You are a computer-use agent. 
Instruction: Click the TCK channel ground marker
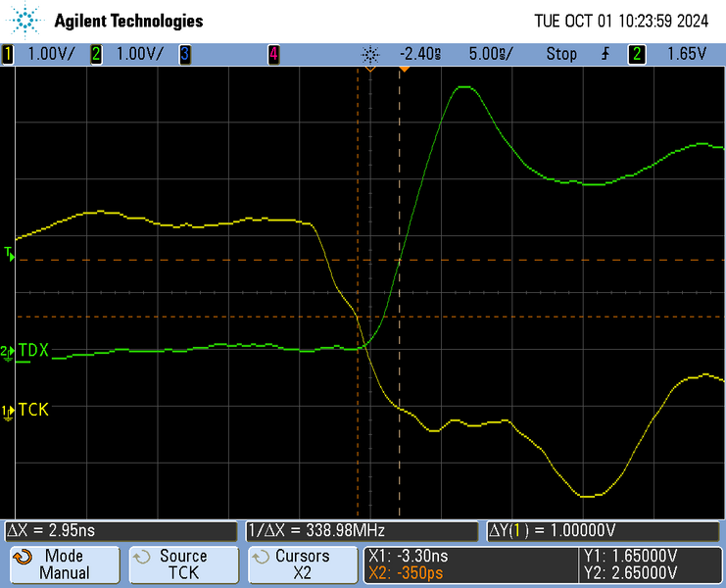8,412
